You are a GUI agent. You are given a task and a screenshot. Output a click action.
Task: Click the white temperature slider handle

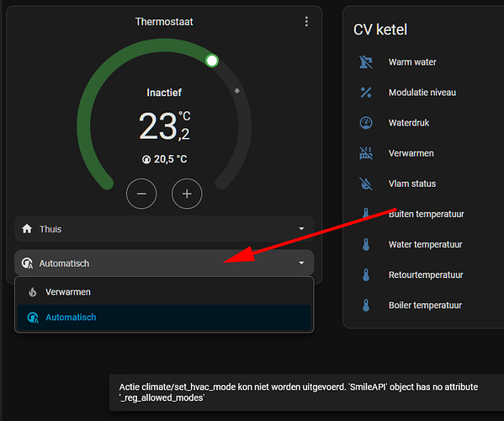coord(212,61)
